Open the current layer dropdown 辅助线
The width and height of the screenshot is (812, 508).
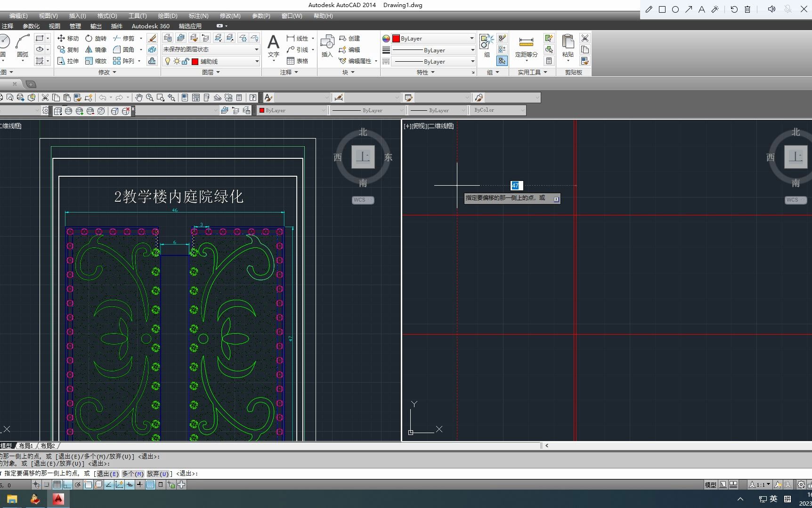[x=211, y=61]
